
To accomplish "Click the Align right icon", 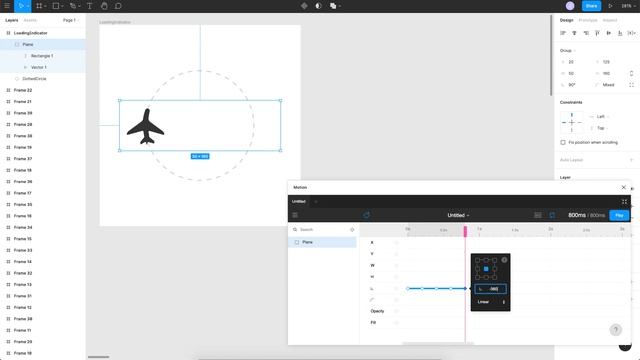I will (x=586, y=33).
